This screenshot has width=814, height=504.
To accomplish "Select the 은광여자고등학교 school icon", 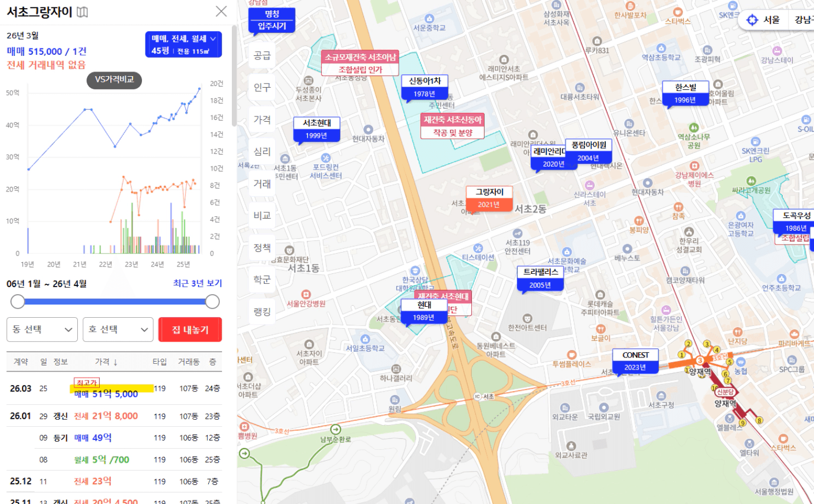I will [x=741, y=216].
